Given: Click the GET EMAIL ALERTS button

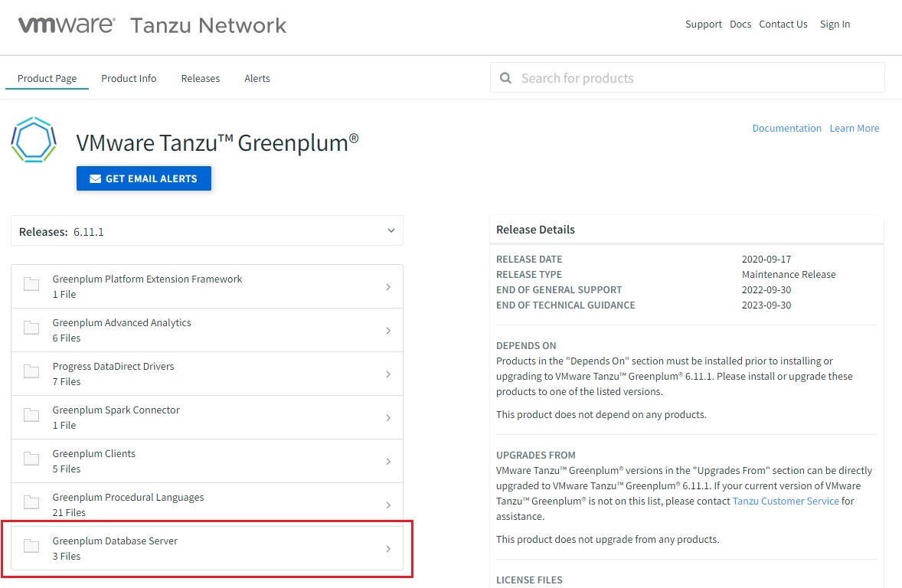Looking at the screenshot, I should point(144,178).
